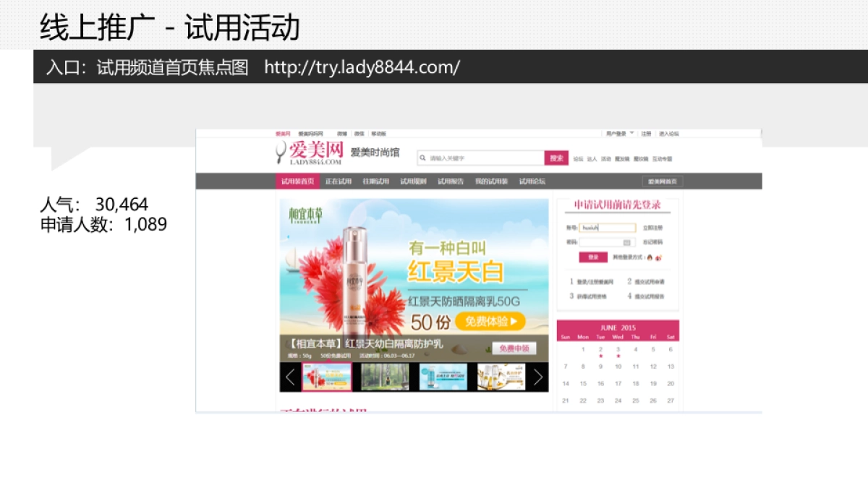The width and height of the screenshot is (868, 488).
Task: Advance the banner with the right carousel arrow
Action: click(x=539, y=377)
